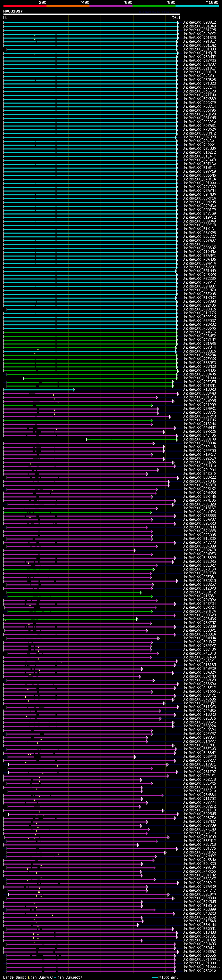The image size is (222, 980).
Task: Open hit UniRef100_Q93WE2
Action: [199, 23]
